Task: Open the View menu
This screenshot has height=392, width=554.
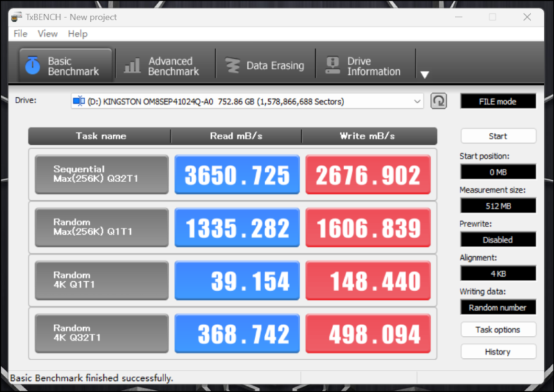Action: tap(48, 33)
